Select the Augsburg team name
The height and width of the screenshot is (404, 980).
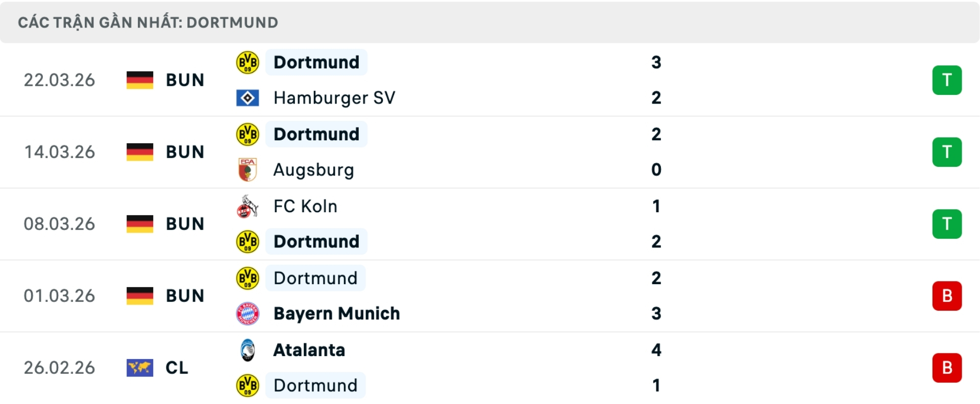[313, 170]
